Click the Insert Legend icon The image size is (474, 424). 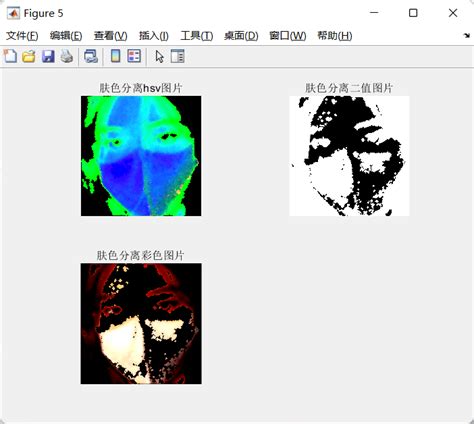pos(134,56)
